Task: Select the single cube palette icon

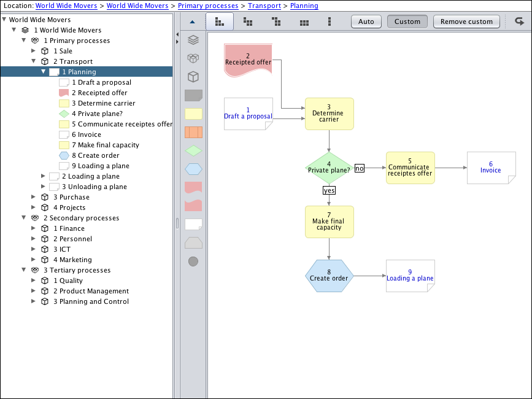Action: pos(193,77)
